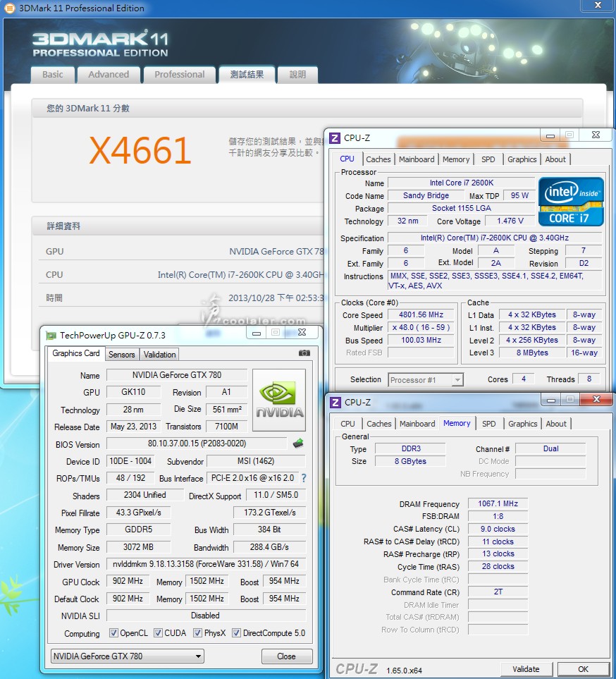Click the GPU-Z screenshot camera icon
Screen dimensions: 616x679
click(x=304, y=353)
